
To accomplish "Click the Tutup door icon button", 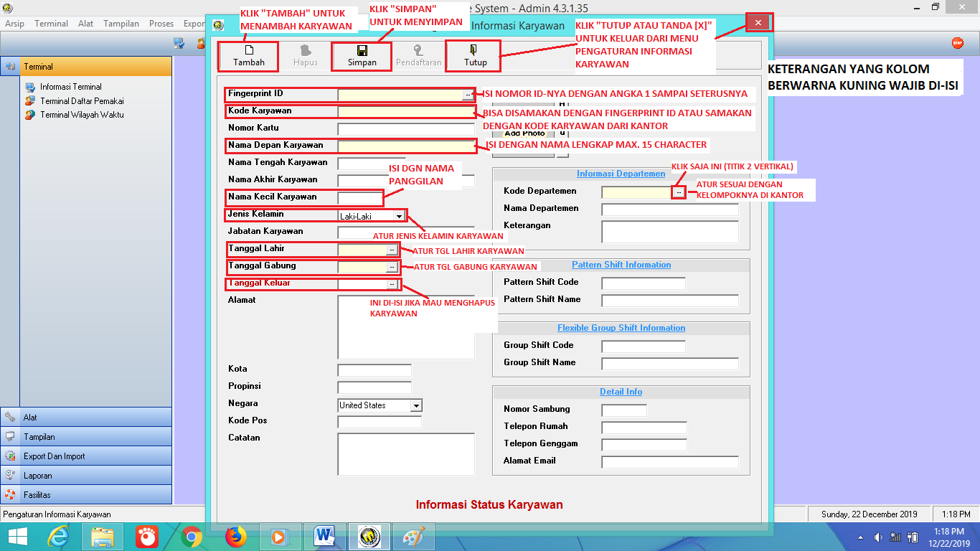I will [x=475, y=56].
